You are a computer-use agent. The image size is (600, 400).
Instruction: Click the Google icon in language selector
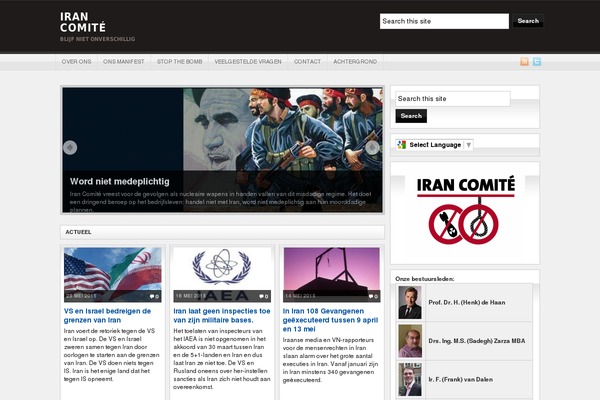point(401,145)
